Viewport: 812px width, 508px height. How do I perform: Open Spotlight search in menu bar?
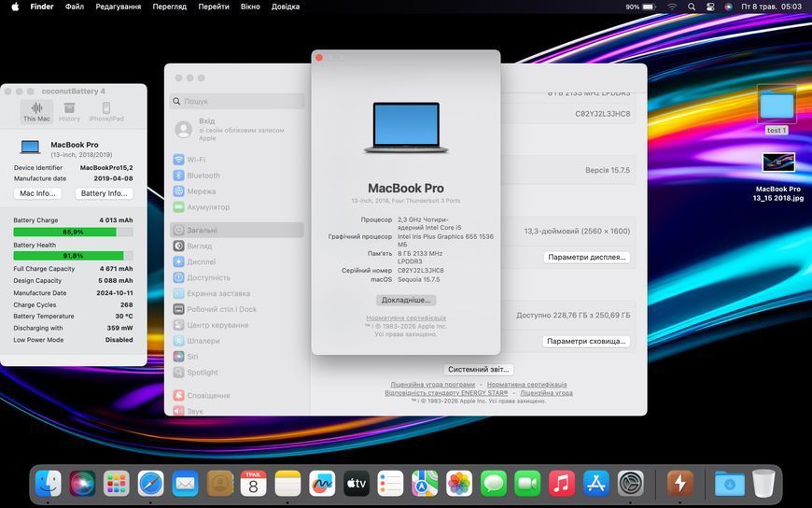coord(692,7)
